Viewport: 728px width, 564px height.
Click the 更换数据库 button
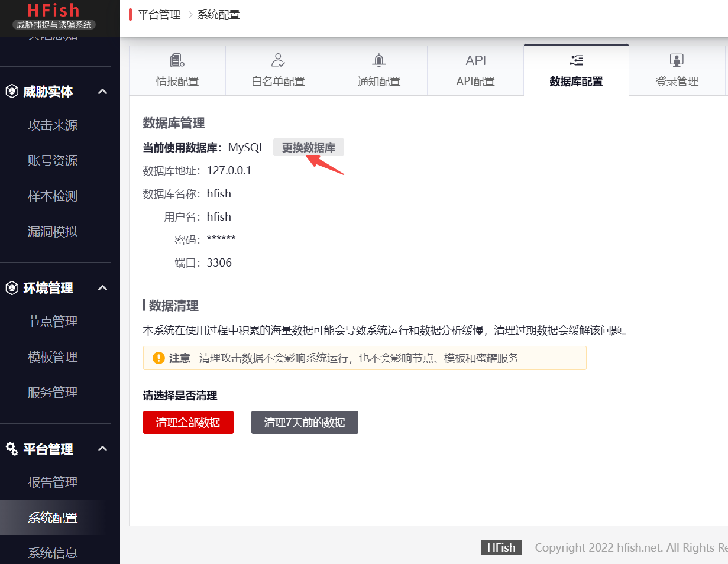click(308, 147)
